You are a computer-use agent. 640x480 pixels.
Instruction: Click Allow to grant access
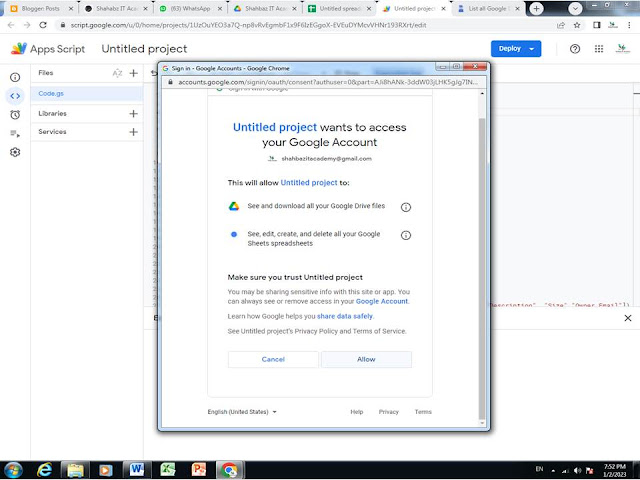(x=366, y=359)
